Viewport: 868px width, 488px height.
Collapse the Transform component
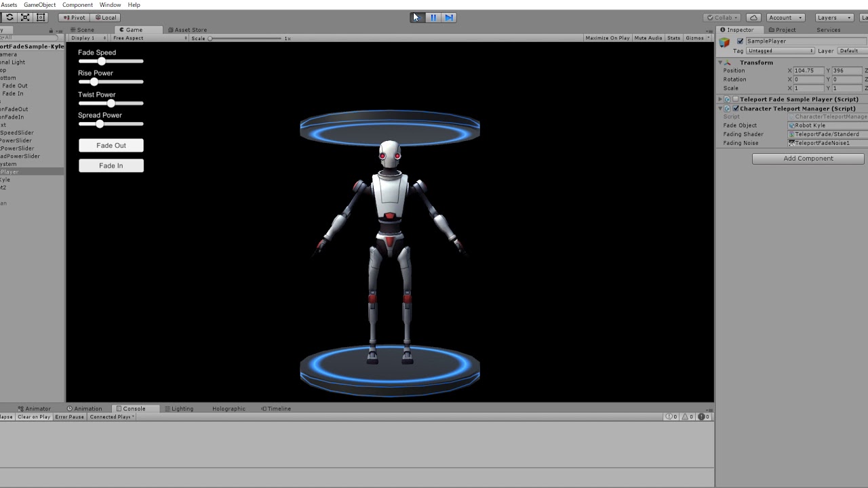pyautogui.click(x=721, y=62)
